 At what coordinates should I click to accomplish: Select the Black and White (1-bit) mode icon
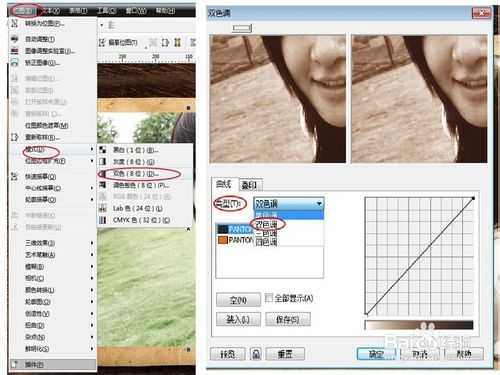click(103, 150)
